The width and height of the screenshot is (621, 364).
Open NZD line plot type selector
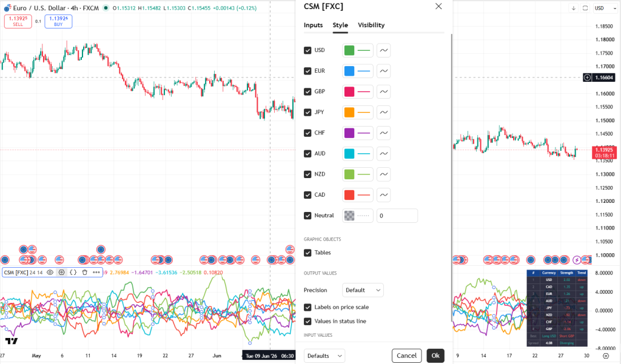[383, 174]
